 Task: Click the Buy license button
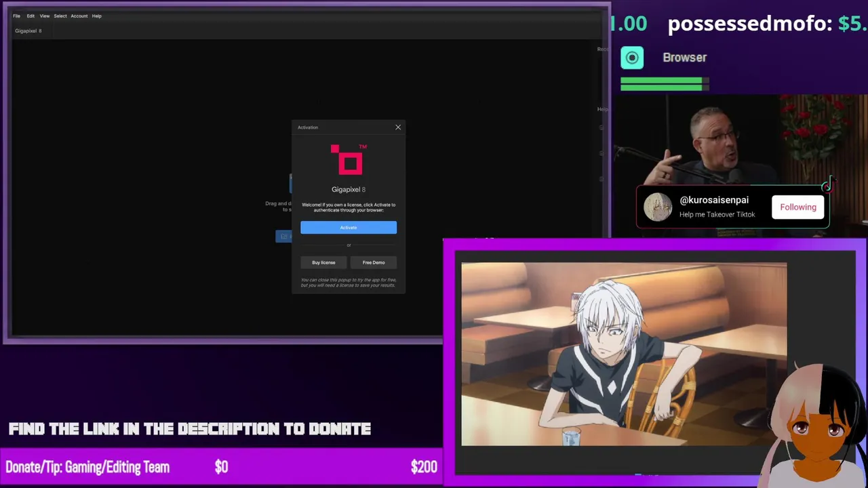click(323, 262)
